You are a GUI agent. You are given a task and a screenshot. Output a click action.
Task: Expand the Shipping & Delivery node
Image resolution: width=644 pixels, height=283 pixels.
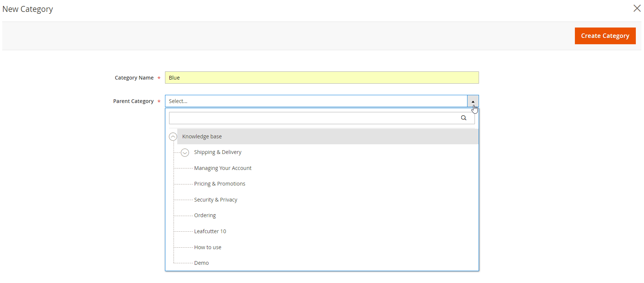coord(185,152)
